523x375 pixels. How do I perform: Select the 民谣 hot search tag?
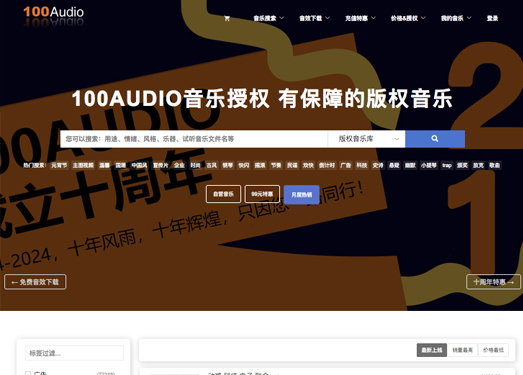coord(292,165)
